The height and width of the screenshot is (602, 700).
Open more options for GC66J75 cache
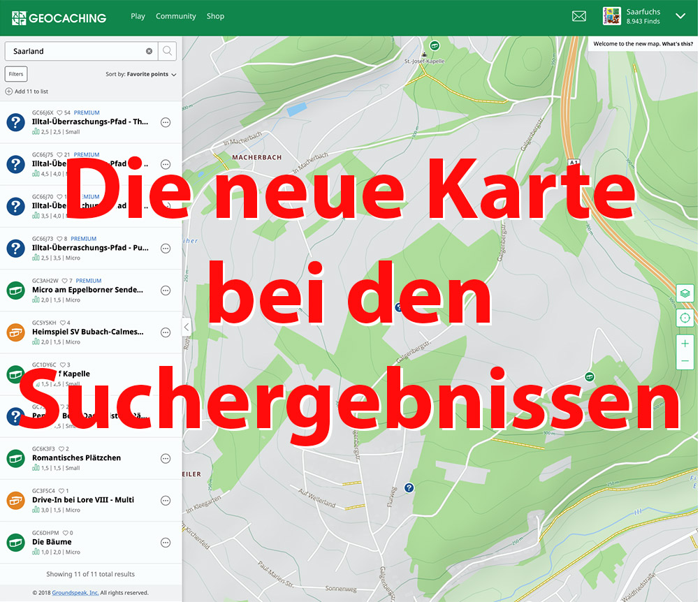(x=166, y=164)
